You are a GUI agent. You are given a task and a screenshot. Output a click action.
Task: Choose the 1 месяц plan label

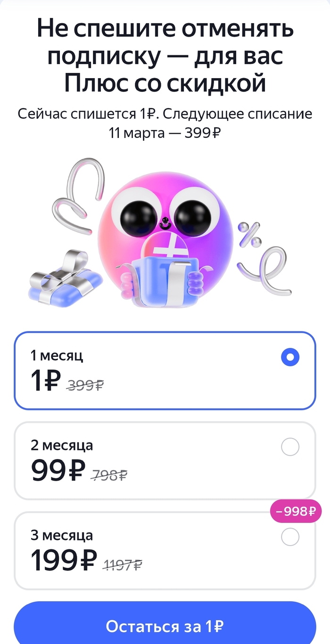pos(57,355)
